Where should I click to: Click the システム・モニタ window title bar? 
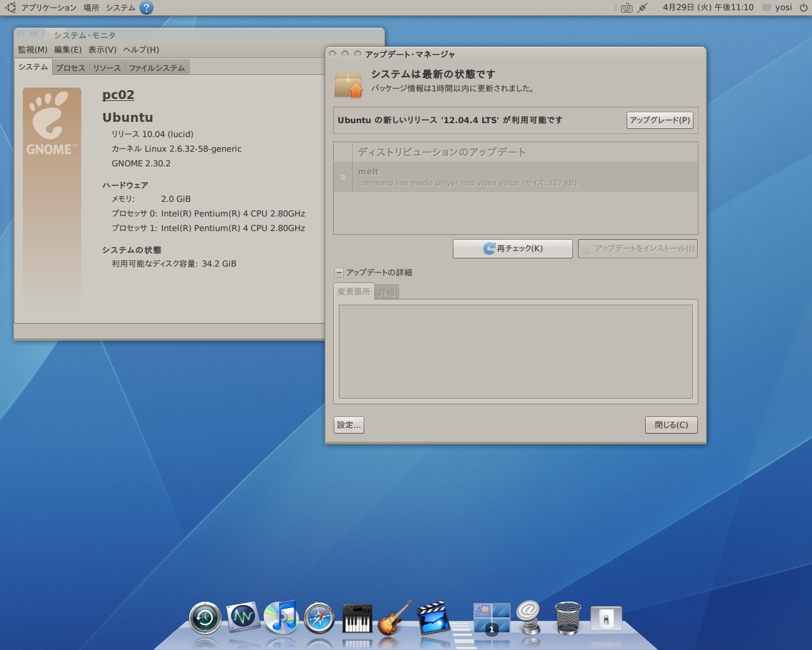tap(199, 35)
